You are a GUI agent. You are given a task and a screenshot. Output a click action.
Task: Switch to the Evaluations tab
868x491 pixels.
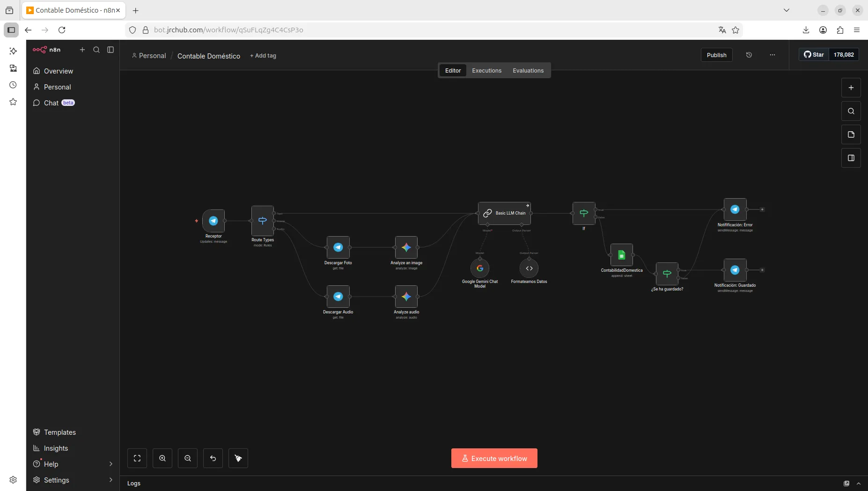(528, 71)
